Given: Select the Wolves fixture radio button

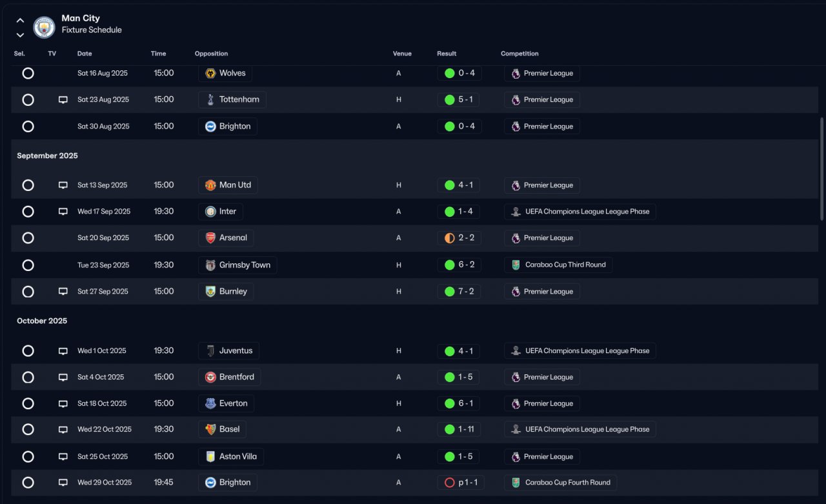Looking at the screenshot, I should (x=28, y=74).
